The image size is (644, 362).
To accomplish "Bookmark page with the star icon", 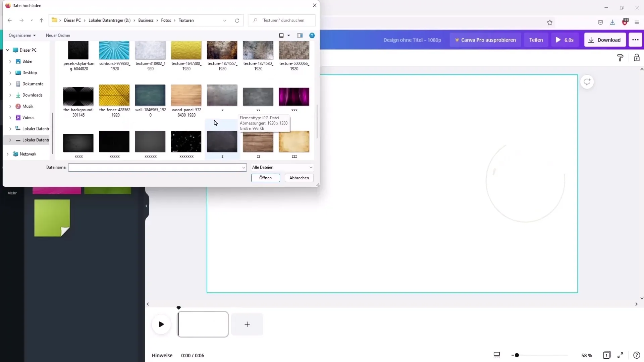I will (549, 22).
